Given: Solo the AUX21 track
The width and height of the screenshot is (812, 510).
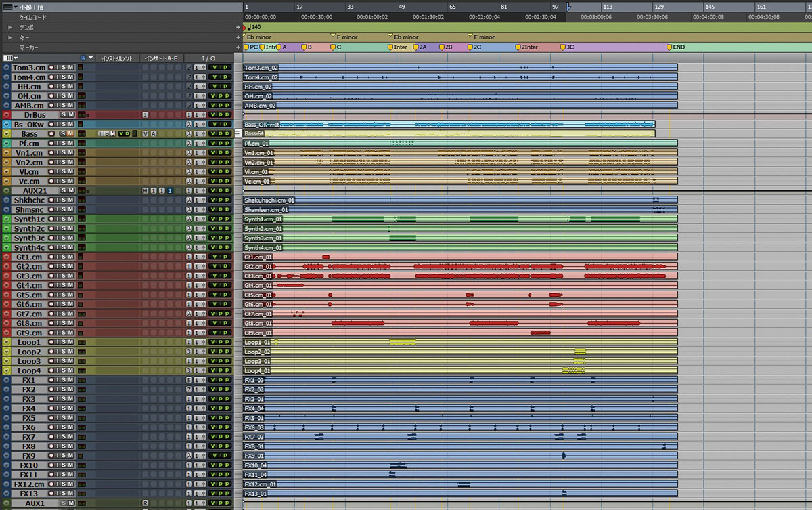Looking at the screenshot, I should 64,191.
